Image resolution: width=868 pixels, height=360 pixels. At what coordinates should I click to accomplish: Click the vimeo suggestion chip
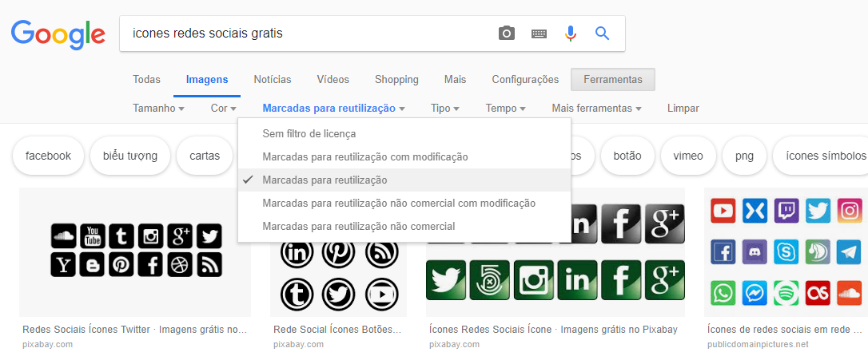point(688,156)
